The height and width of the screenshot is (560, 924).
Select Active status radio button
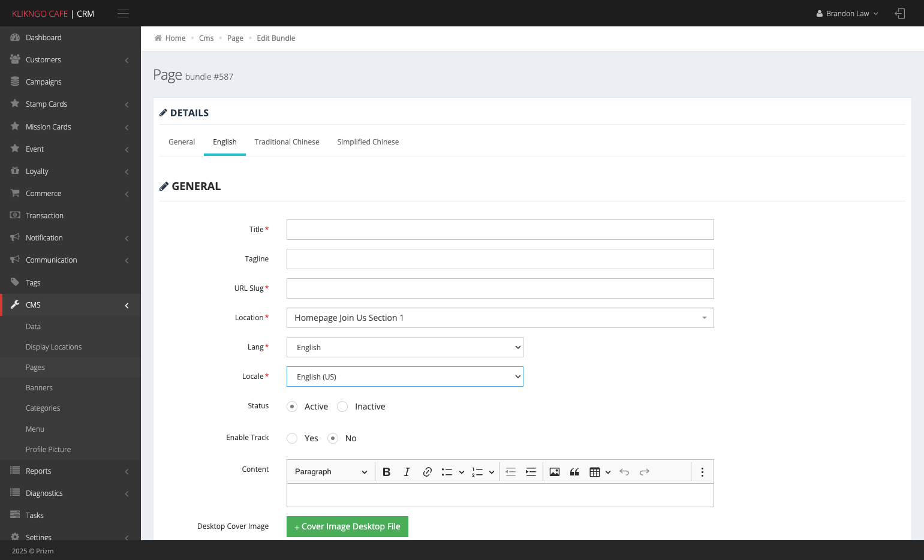pos(292,407)
